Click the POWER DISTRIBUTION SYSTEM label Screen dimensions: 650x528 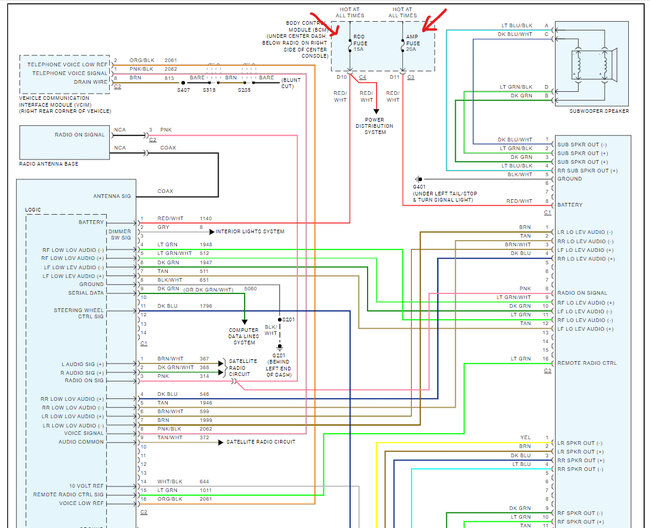pyautogui.click(x=375, y=126)
